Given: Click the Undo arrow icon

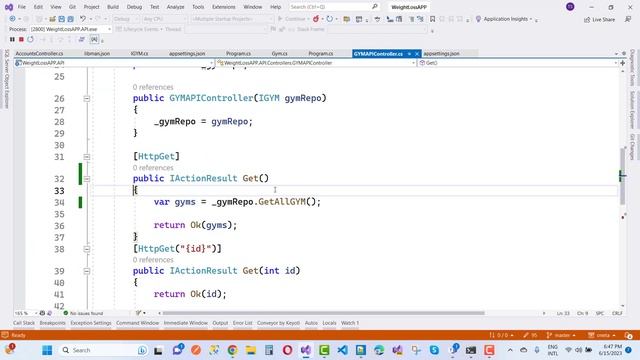Looking at the screenshot, I should (83, 19).
